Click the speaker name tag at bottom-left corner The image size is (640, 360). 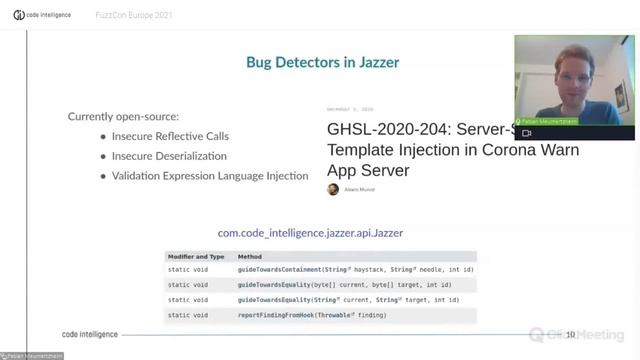point(32,356)
